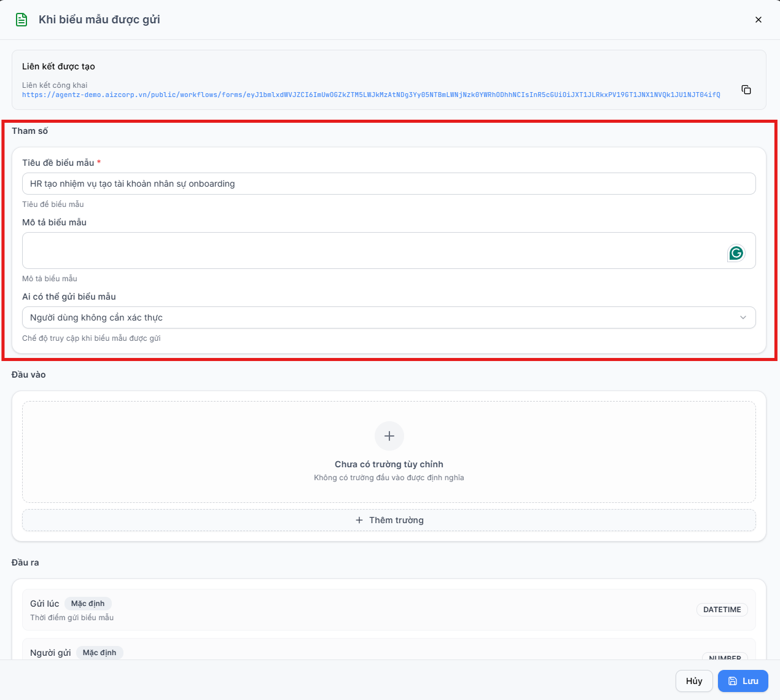Focus the Tiêu đề biểu mẫu input field
The width and height of the screenshot is (780, 700).
pyautogui.click(x=389, y=184)
